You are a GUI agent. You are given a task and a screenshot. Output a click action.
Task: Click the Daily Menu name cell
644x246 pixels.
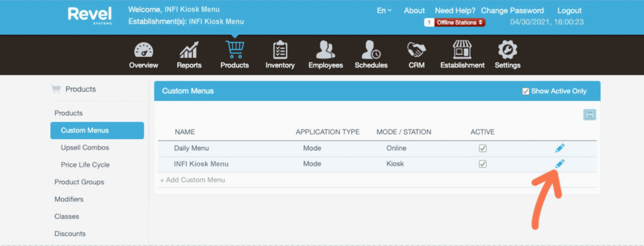(191, 148)
